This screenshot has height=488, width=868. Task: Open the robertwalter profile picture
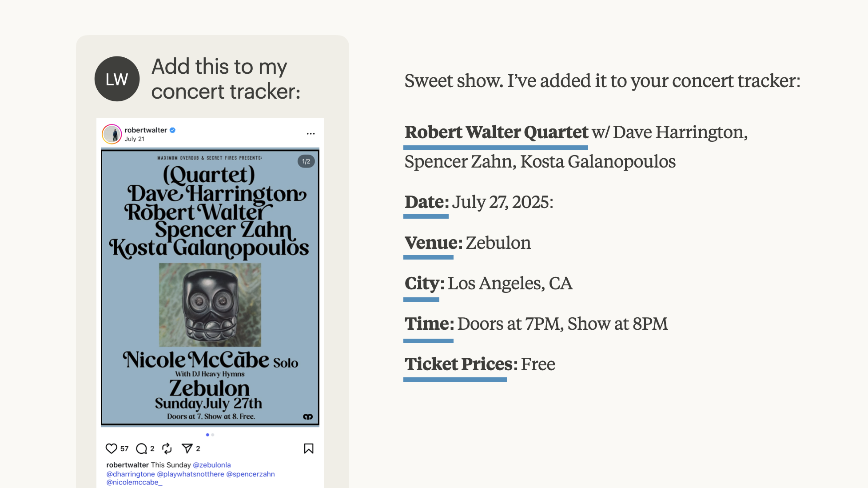click(x=112, y=134)
